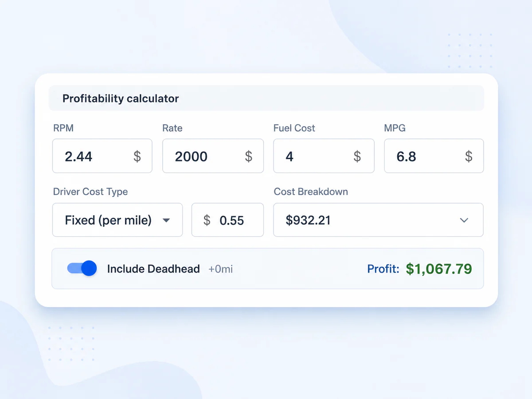Click the dollar icon in MPG field
The width and height of the screenshot is (532, 399).
(x=469, y=156)
